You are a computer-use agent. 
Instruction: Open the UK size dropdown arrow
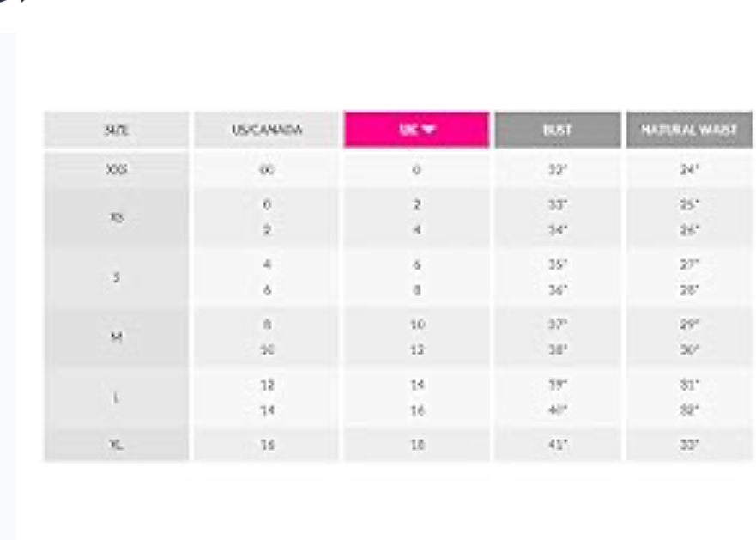pyautogui.click(x=429, y=130)
